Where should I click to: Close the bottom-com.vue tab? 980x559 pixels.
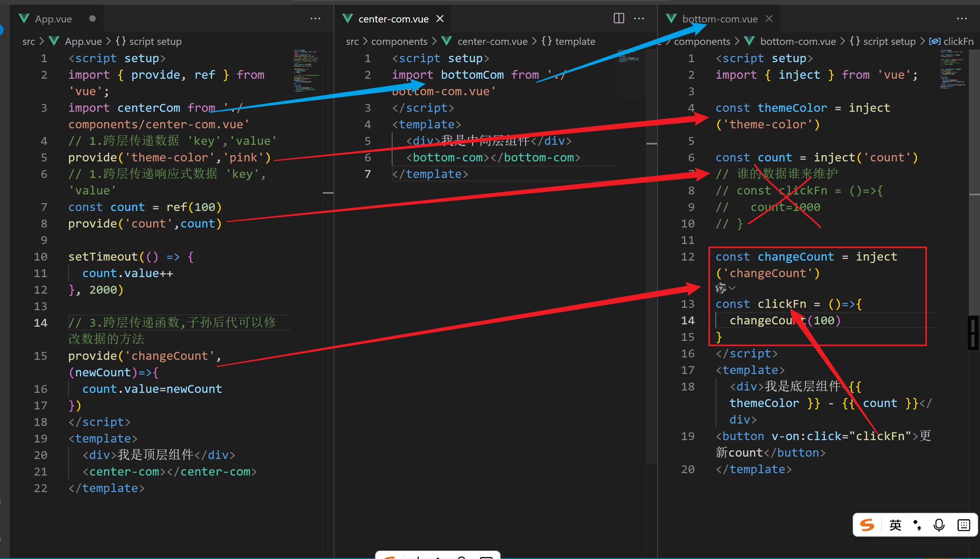coord(769,19)
